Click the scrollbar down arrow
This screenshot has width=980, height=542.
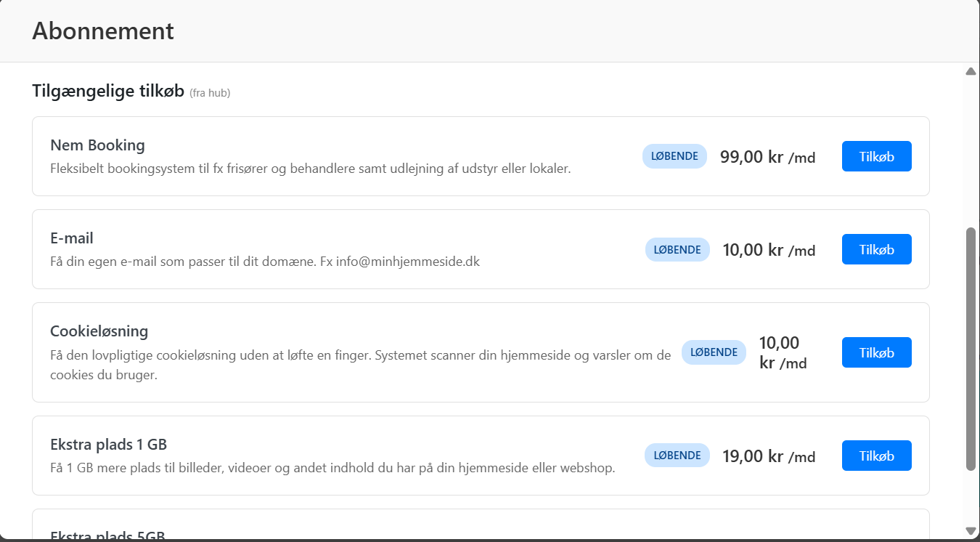[971, 531]
